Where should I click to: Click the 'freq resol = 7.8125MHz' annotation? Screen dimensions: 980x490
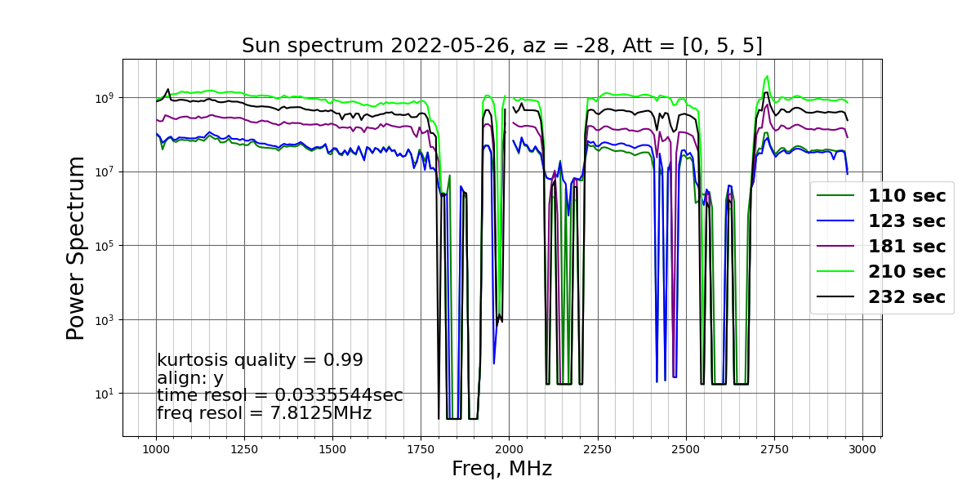coord(265,413)
